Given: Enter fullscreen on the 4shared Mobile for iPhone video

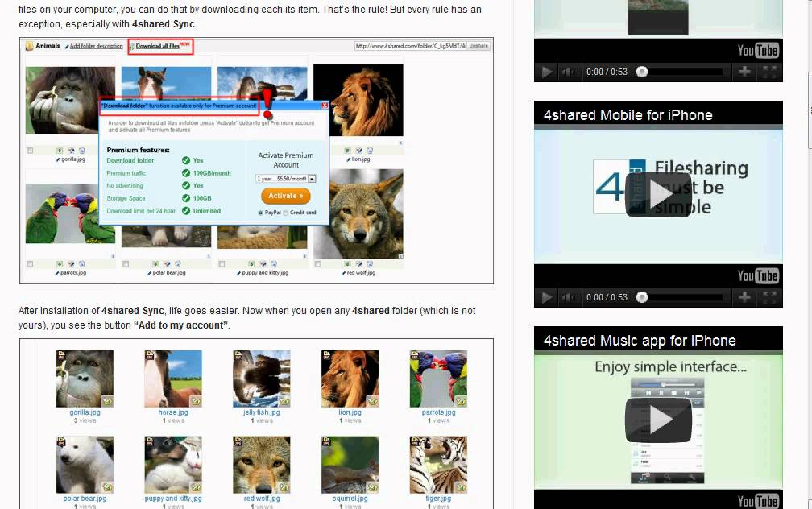Looking at the screenshot, I should [769, 296].
